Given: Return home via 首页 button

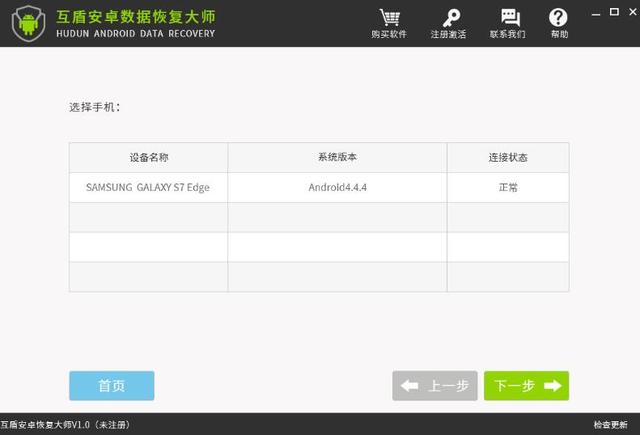Looking at the screenshot, I should 111,386.
